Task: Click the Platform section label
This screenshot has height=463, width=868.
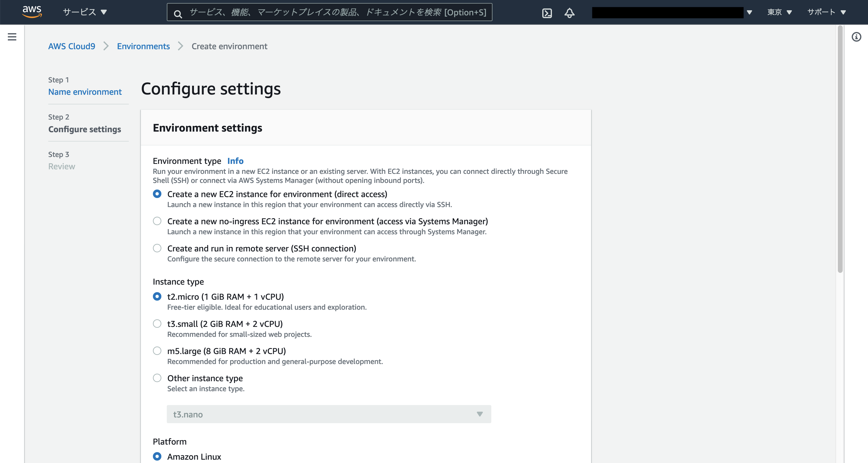Action: [x=169, y=441]
